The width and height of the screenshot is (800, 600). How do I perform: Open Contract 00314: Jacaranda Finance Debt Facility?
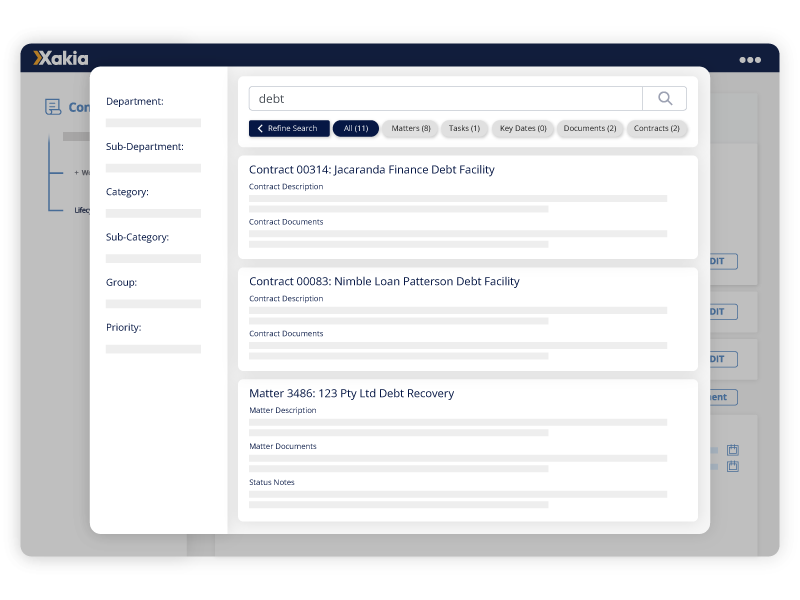point(372,169)
